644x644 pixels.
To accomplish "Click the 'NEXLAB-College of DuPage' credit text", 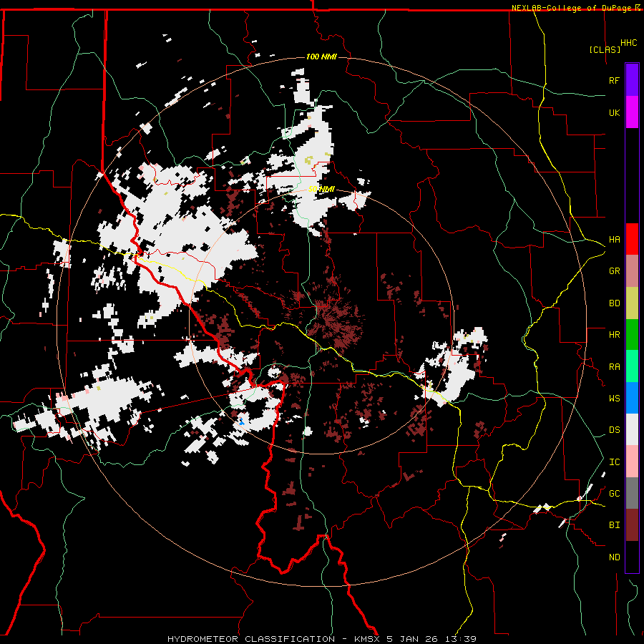I will coord(572,8).
